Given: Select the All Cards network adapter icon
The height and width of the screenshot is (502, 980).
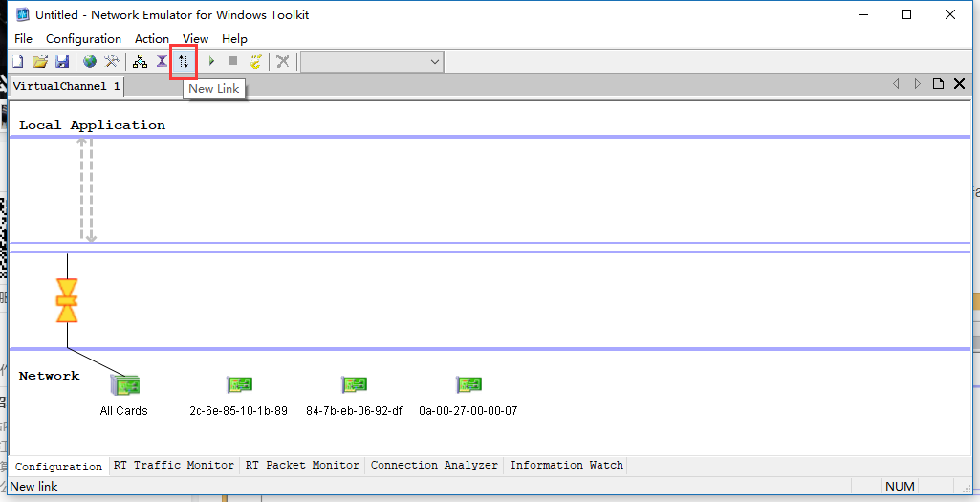Looking at the screenshot, I should click(x=125, y=385).
